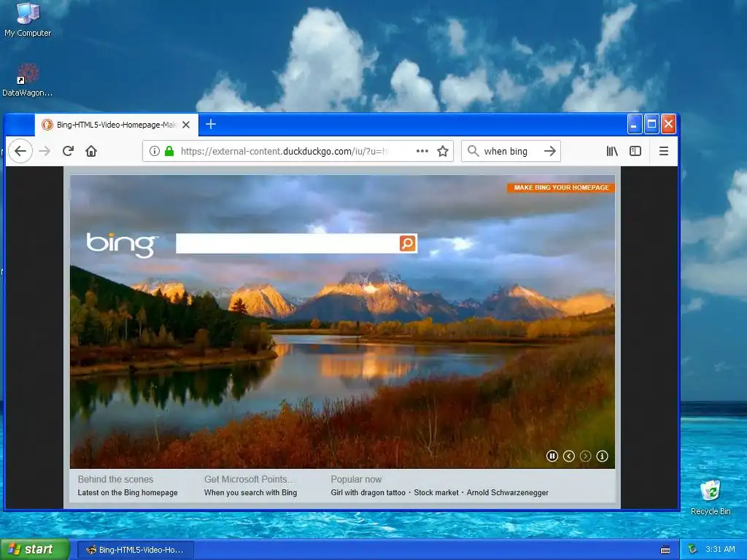Click 'Get Microsoft Points' heading
Viewport: 747px width, 560px height.
pos(249,480)
